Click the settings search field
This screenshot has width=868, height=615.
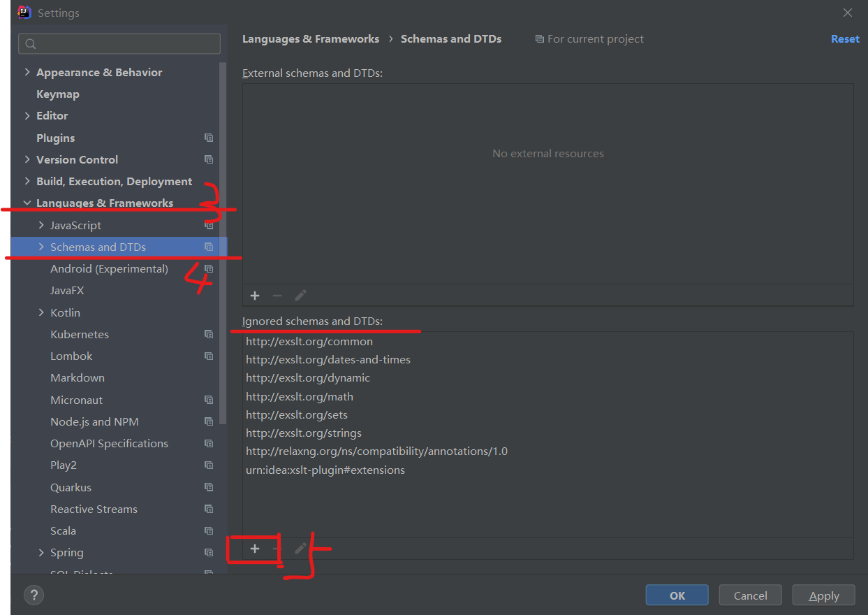coord(119,44)
